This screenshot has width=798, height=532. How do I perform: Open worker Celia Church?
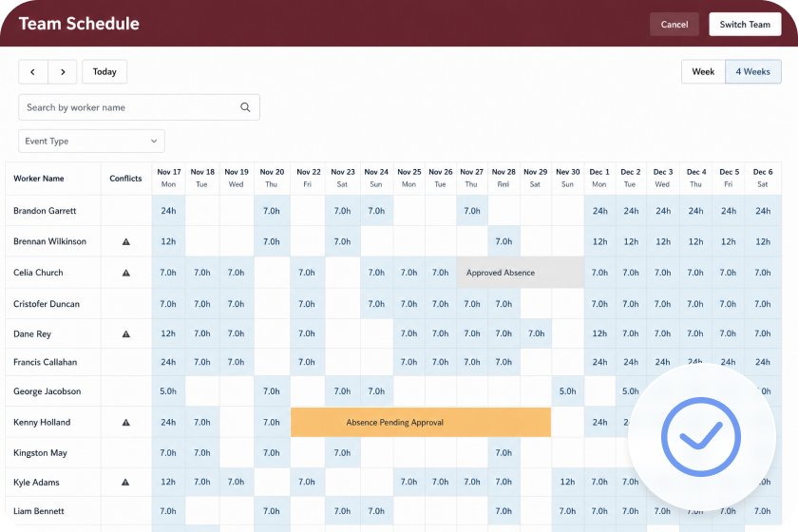click(x=38, y=273)
